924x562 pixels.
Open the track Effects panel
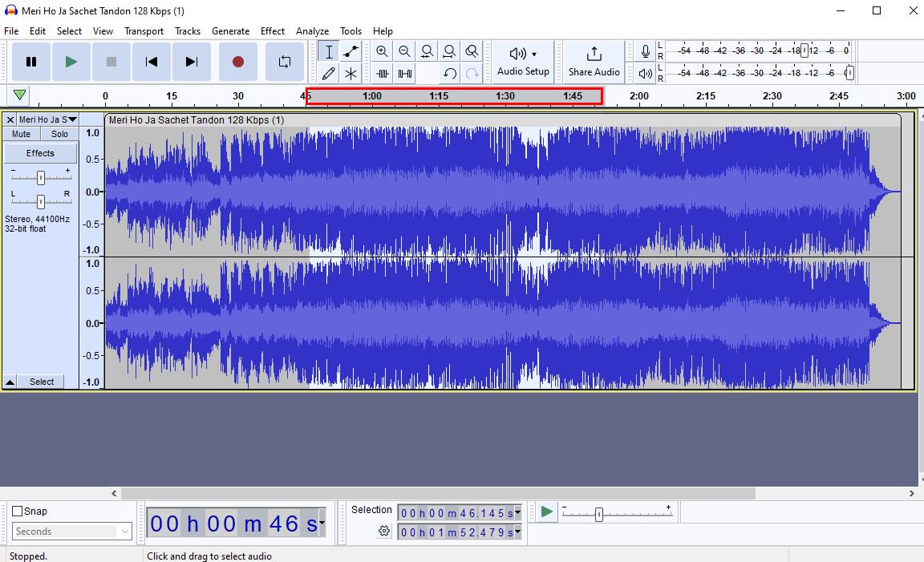[x=40, y=152]
